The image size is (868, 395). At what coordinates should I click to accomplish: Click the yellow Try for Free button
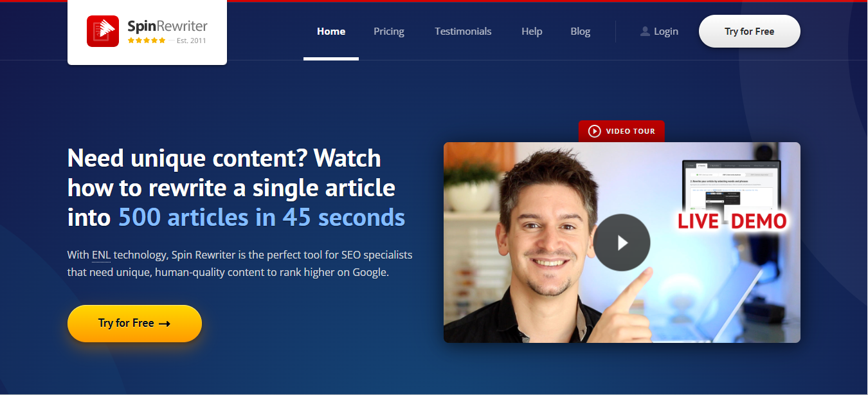[134, 323]
